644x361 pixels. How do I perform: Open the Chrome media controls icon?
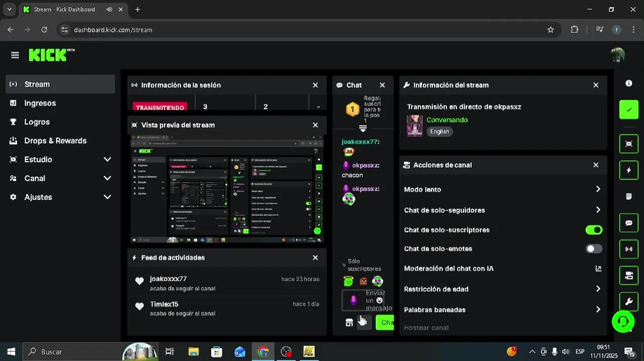[599, 30]
